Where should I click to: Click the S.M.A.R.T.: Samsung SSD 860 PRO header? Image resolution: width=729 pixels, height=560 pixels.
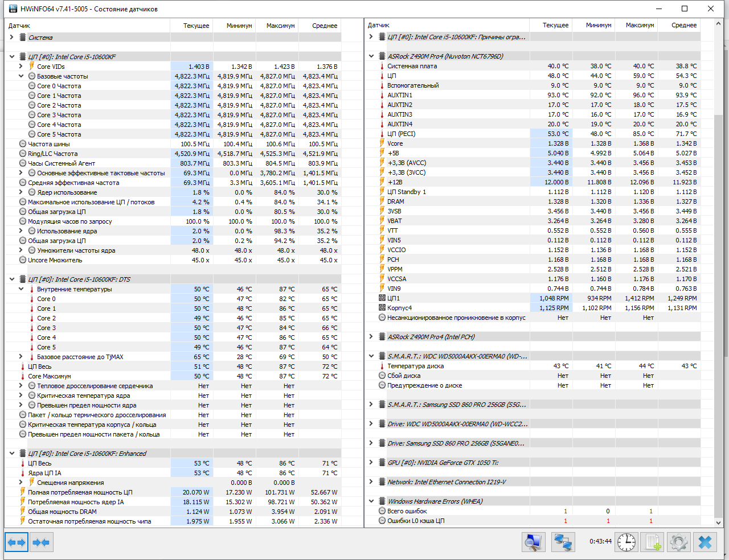(x=457, y=405)
